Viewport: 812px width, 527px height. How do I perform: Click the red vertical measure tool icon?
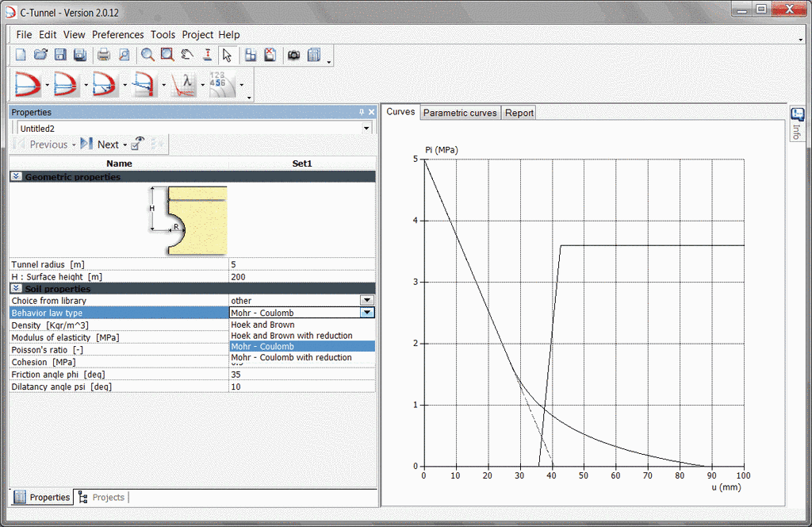pos(207,55)
